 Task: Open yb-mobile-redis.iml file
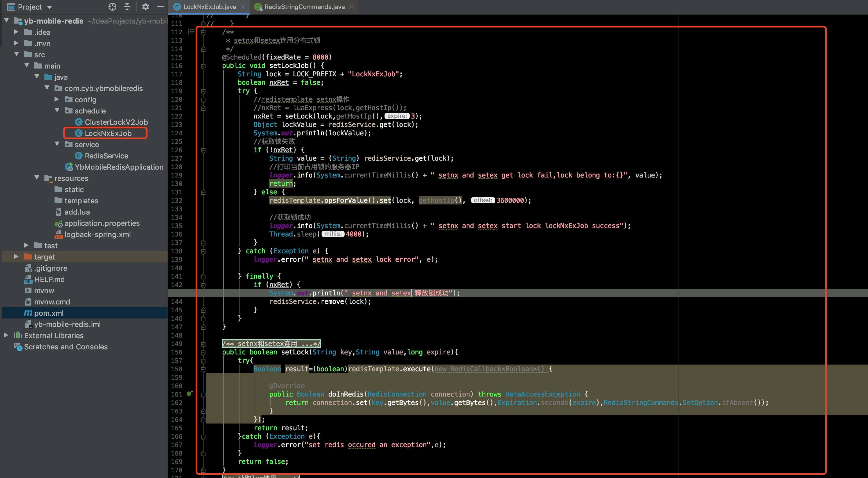point(67,324)
